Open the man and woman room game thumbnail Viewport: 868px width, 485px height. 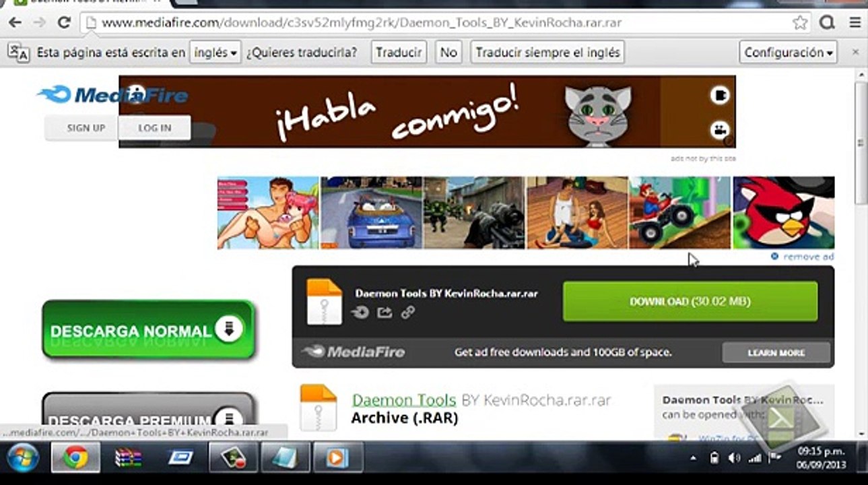(577, 213)
